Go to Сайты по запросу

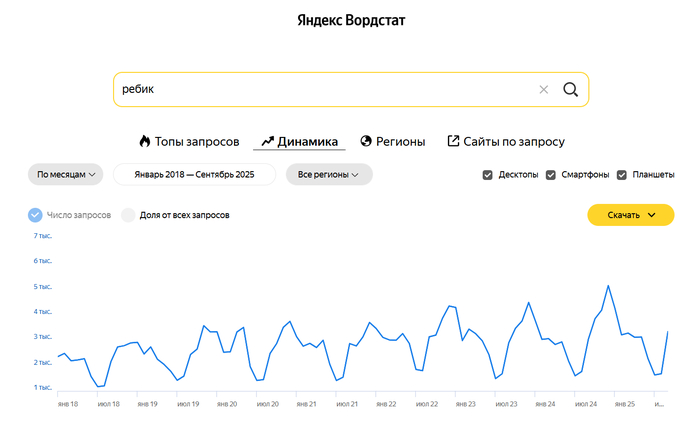pos(513,141)
